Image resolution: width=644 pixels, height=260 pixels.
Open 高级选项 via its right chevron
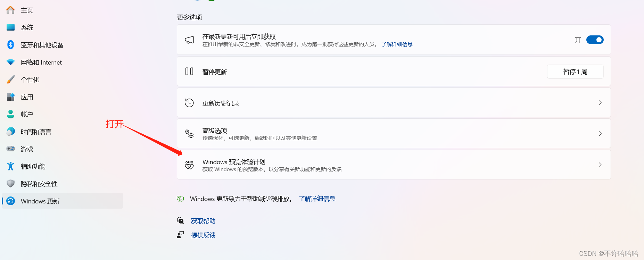coord(600,134)
